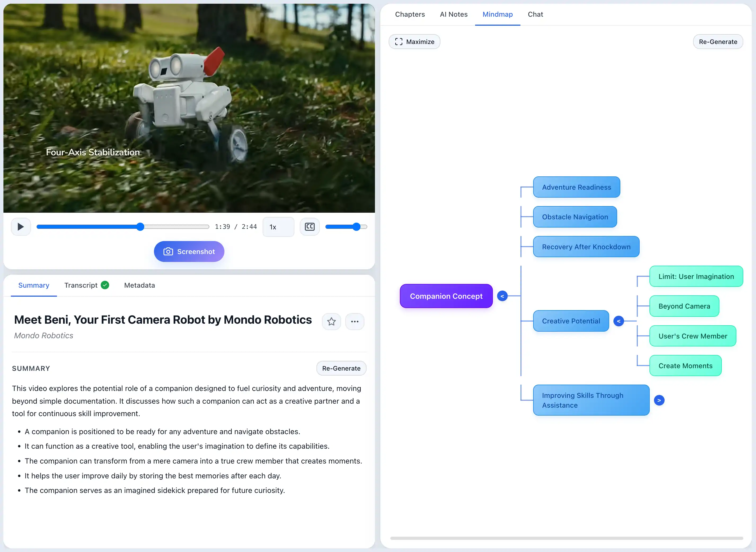
Task: Toggle closed captions (CC) icon
Action: (310, 227)
